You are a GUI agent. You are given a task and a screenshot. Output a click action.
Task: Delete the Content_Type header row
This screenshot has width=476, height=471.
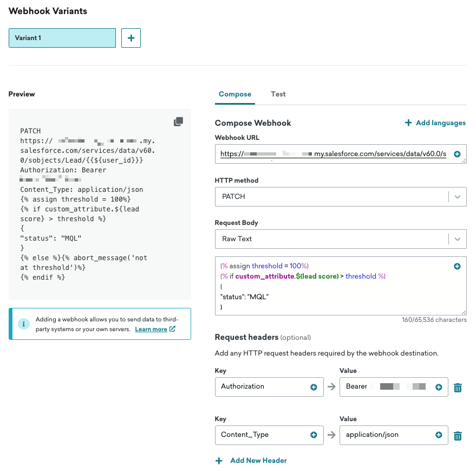pyautogui.click(x=458, y=436)
